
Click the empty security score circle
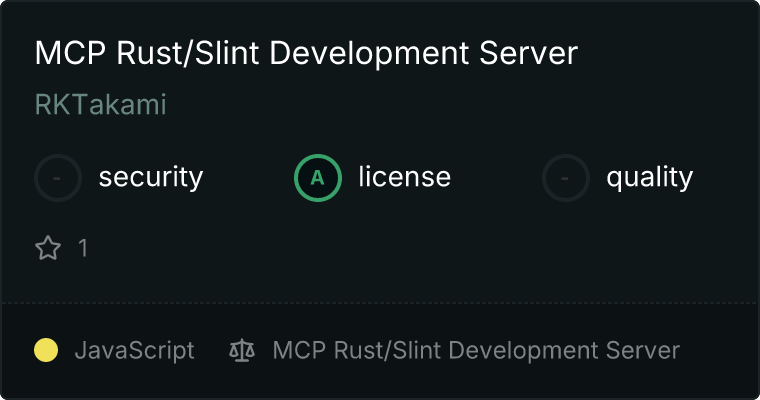(58, 178)
